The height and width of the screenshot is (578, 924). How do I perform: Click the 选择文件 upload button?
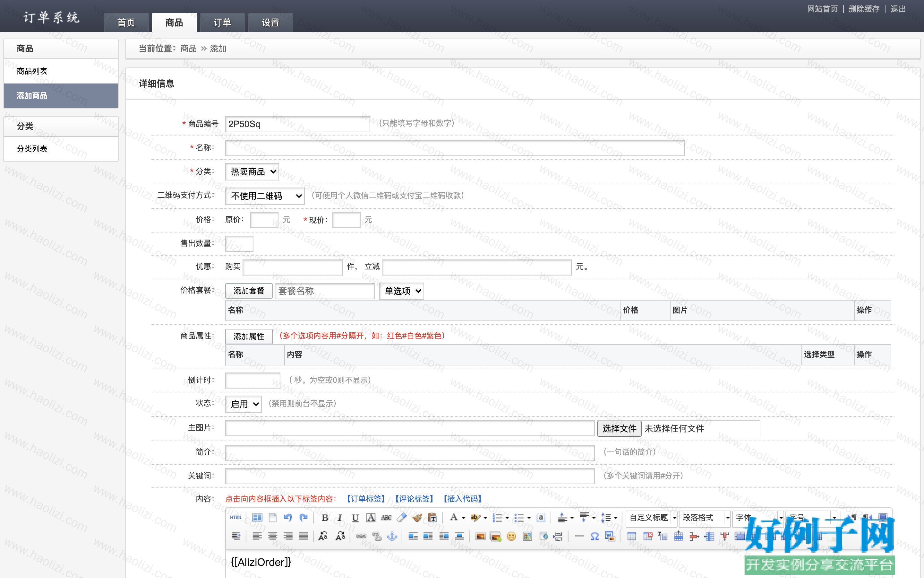pos(619,429)
